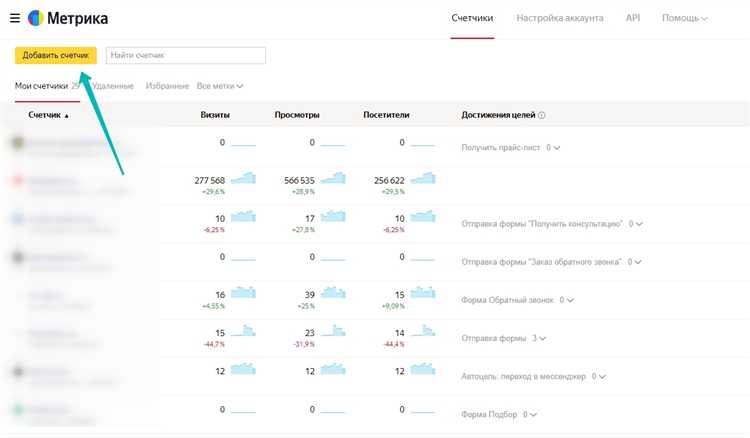
Task: Click Добавить счетчик button
Action: 55,55
